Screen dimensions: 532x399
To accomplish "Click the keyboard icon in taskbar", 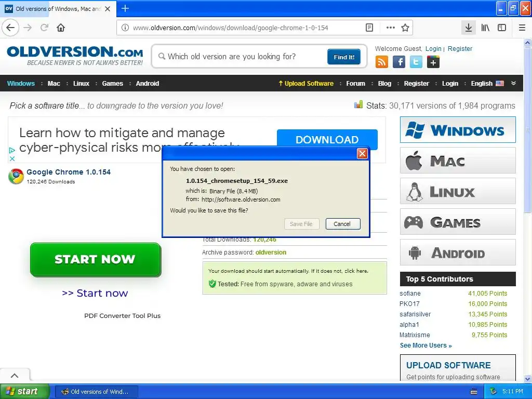I will click(x=474, y=392).
